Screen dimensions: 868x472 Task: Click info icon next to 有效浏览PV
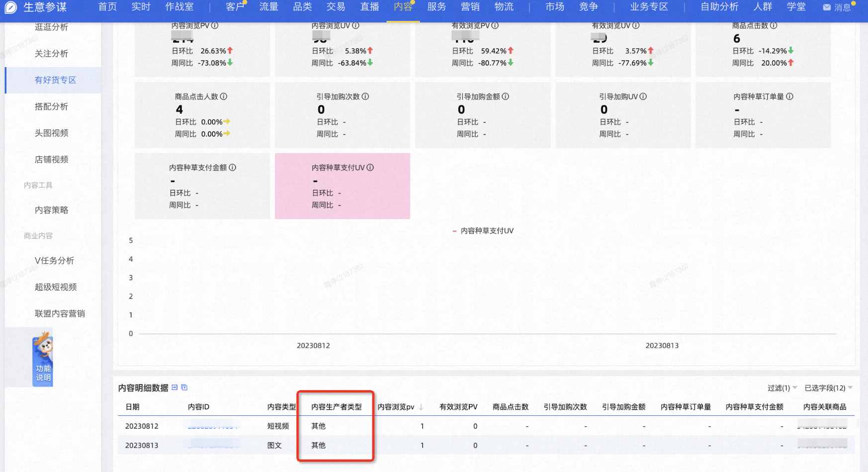tap(495, 25)
